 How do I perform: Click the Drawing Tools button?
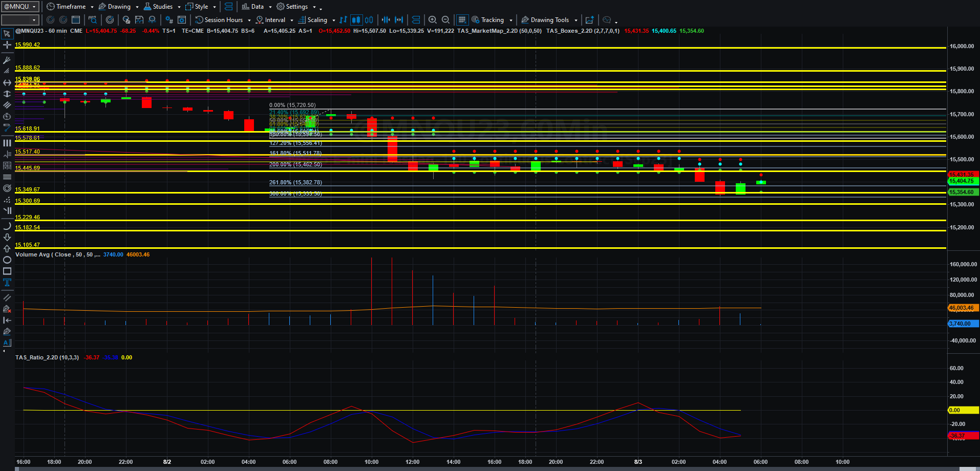(549, 20)
